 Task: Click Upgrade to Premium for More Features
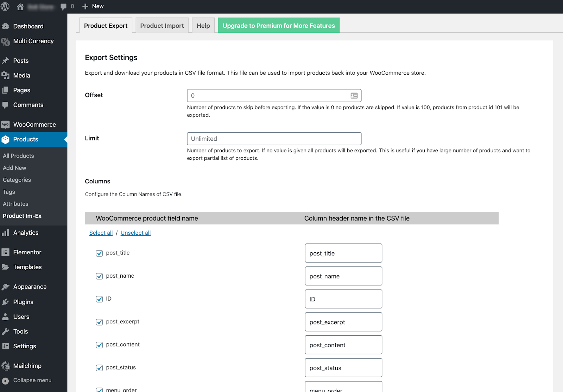coord(278,26)
